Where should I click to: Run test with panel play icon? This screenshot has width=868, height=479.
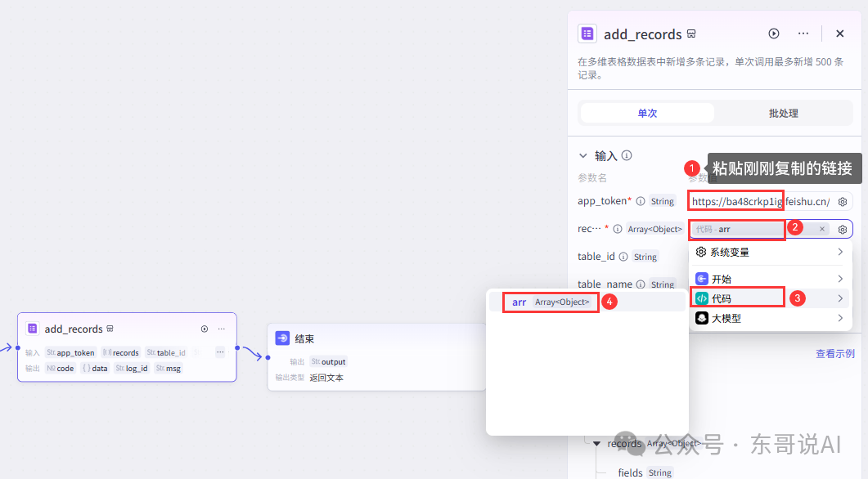click(774, 34)
